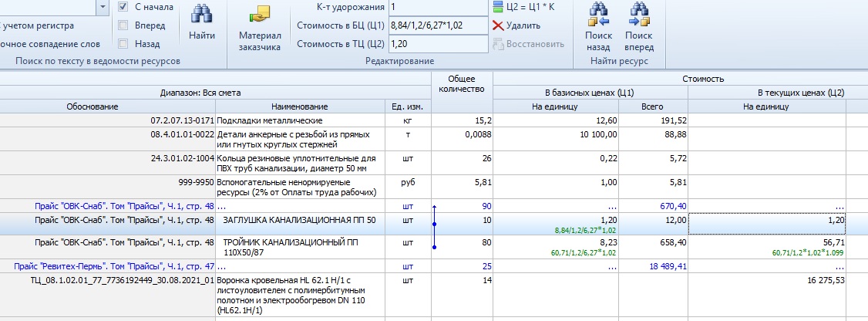Uncheck the С начала checkbox
This screenshot has height=321, width=868.
123,7
